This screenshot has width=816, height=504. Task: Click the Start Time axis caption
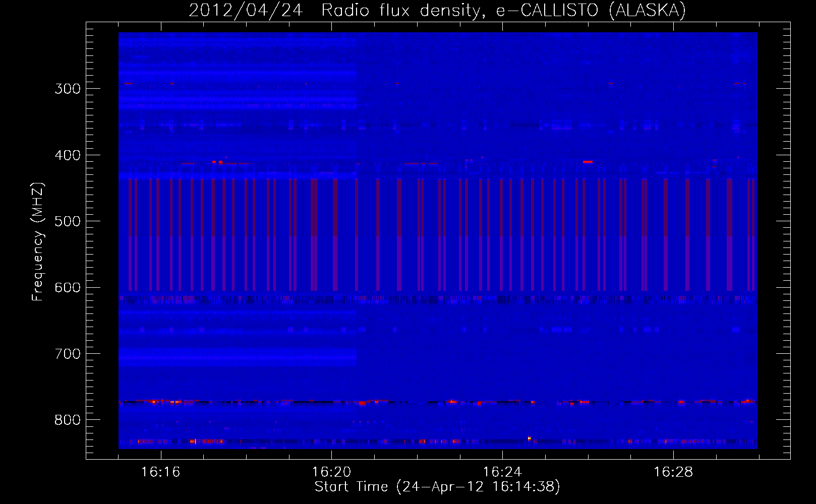(437, 487)
